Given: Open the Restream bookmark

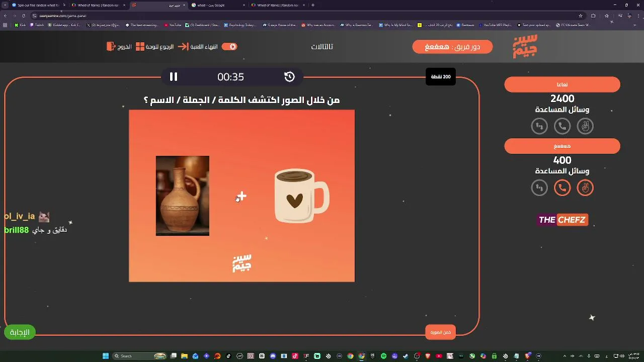Looking at the screenshot, I should [x=464, y=25].
